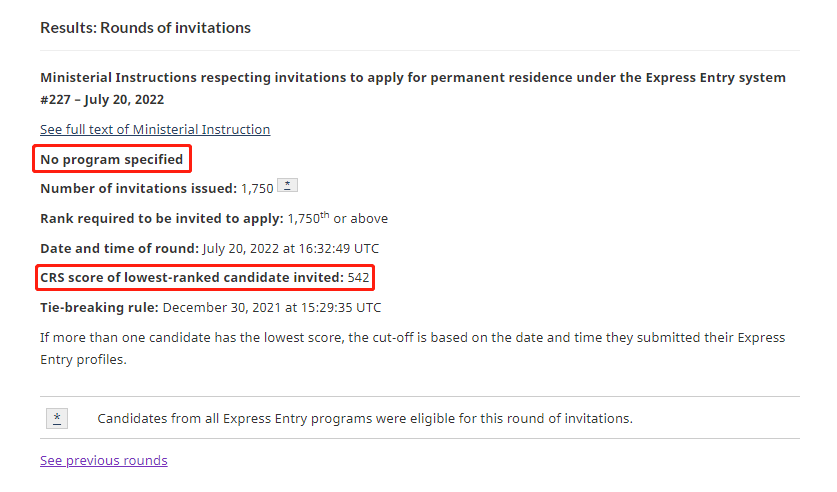This screenshot has height=492, width=837.
Task: Click the asterisk footnote marker beside 1,750
Action: (287, 186)
